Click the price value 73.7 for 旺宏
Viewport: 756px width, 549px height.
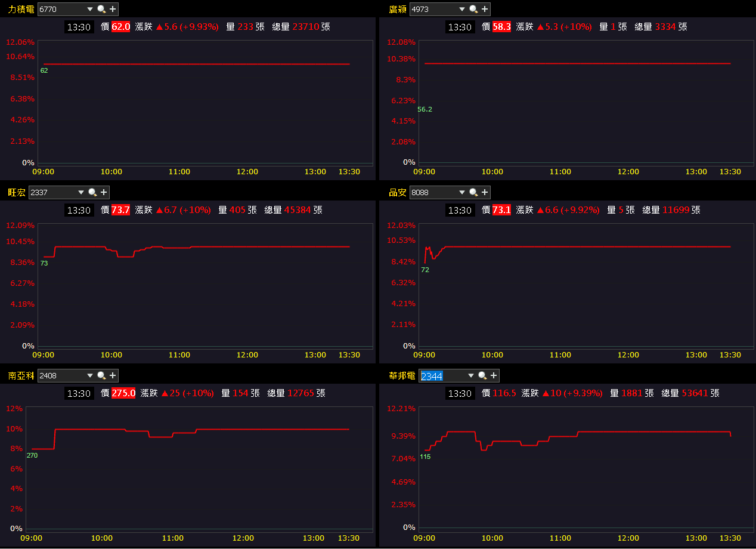point(120,210)
